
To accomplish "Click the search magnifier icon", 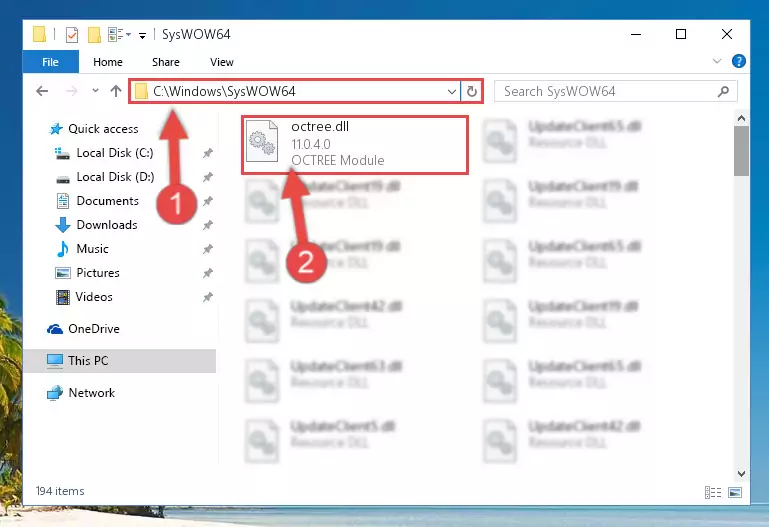I will click(723, 91).
